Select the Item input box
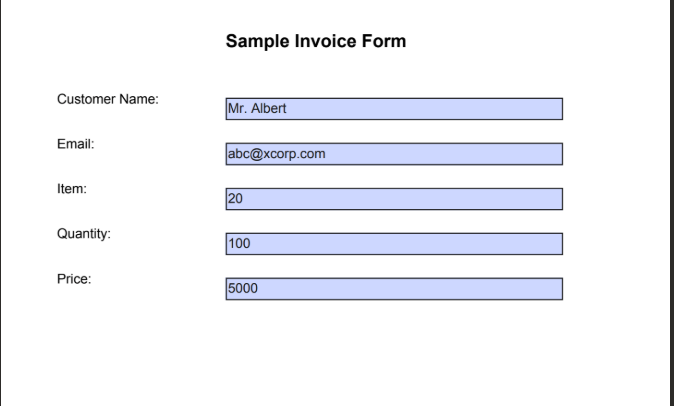 point(395,199)
